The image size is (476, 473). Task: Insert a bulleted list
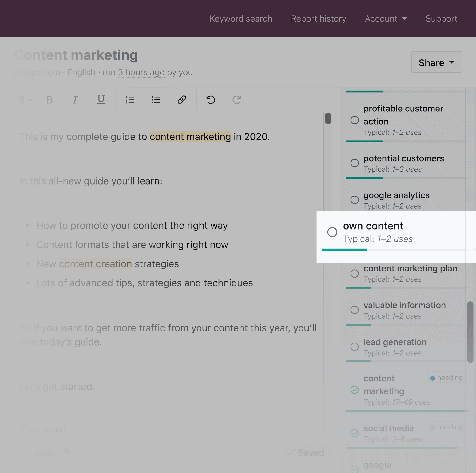[x=156, y=100]
